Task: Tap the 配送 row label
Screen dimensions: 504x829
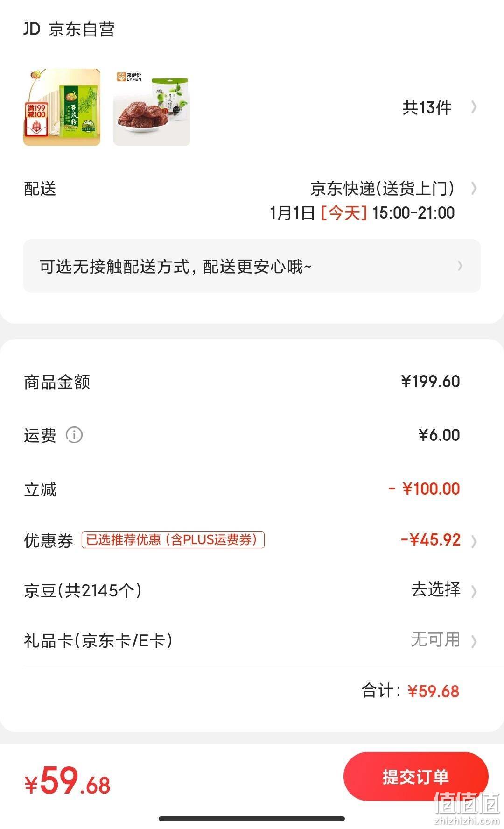Action: pyautogui.click(x=40, y=189)
